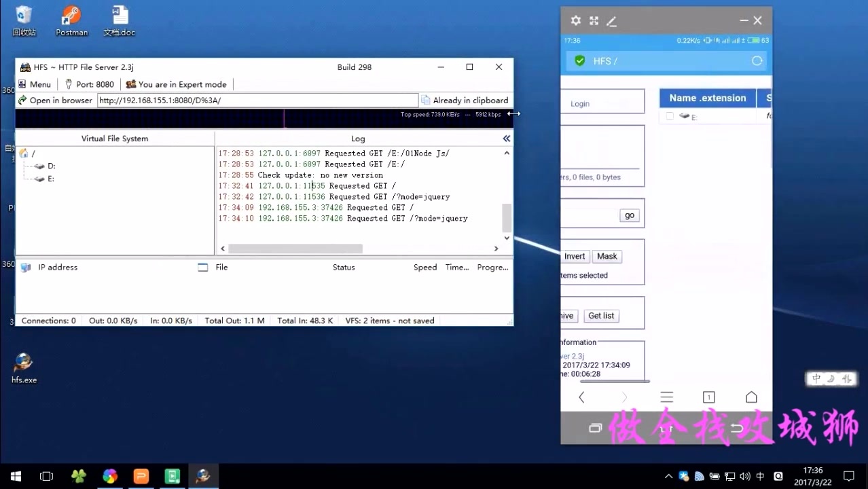Click the phone mirror pencil edit icon
The width and height of the screenshot is (868, 489).
pyautogui.click(x=611, y=21)
